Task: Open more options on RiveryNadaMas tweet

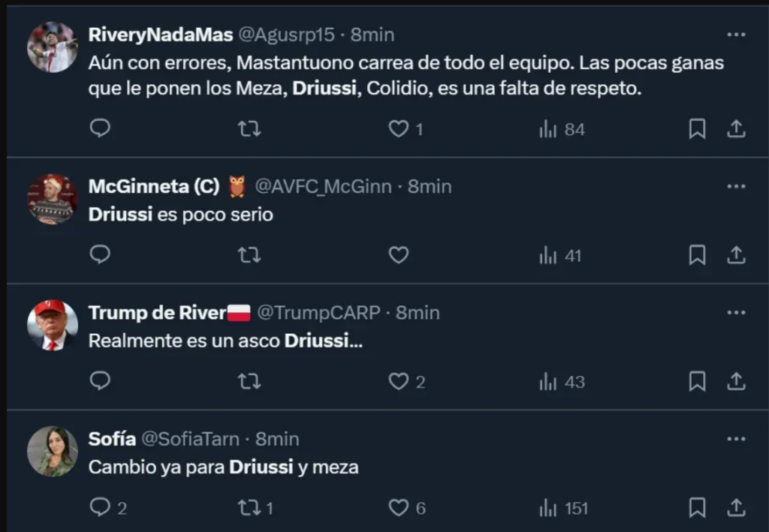Action: click(x=736, y=35)
